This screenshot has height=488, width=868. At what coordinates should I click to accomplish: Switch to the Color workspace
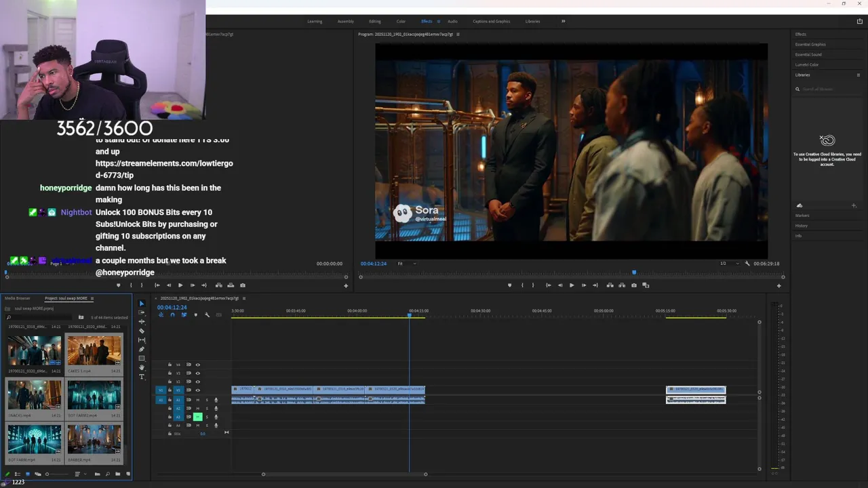pyautogui.click(x=401, y=21)
